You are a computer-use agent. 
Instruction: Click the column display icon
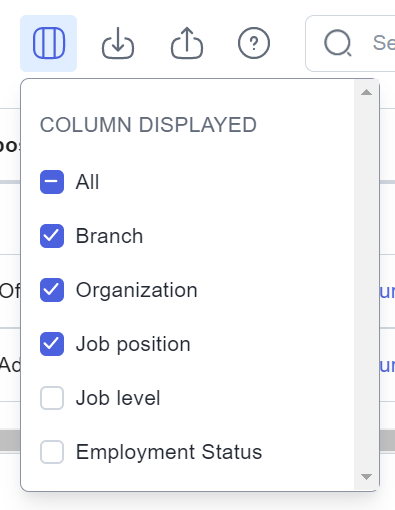pyautogui.click(x=49, y=43)
